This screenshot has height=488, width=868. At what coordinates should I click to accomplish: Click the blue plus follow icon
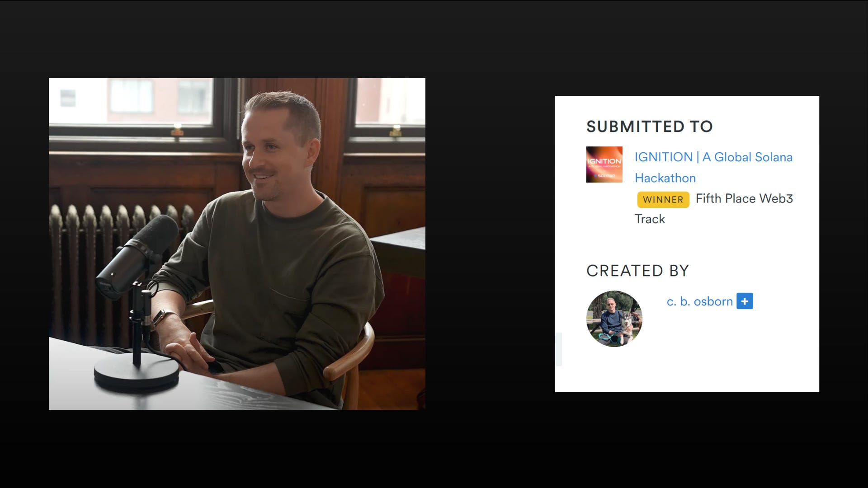744,301
